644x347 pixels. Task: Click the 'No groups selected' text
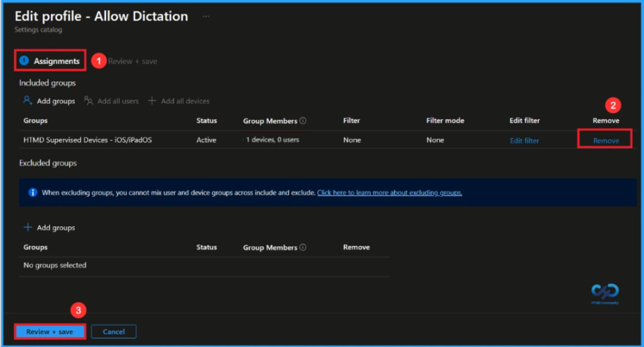[55, 265]
